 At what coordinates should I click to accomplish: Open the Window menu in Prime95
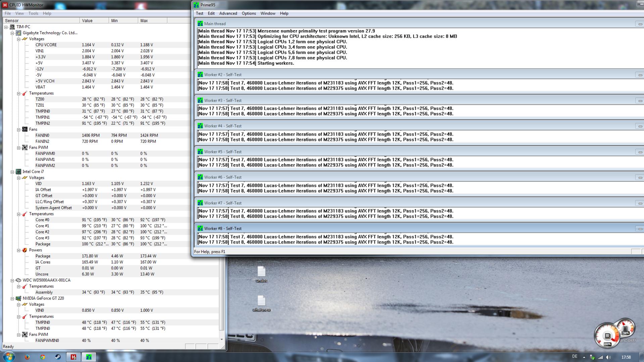(268, 13)
